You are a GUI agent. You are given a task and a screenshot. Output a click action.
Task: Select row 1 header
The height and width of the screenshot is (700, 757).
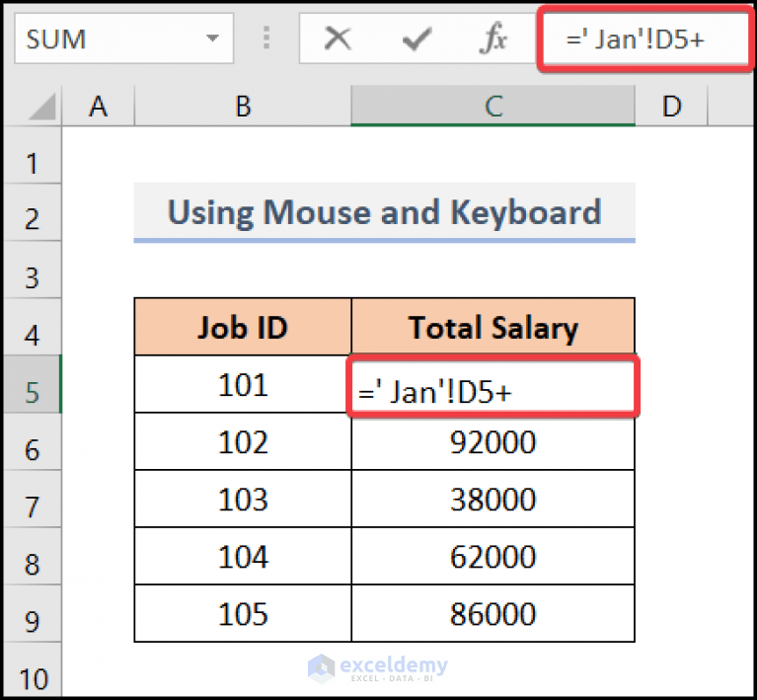[33, 156]
